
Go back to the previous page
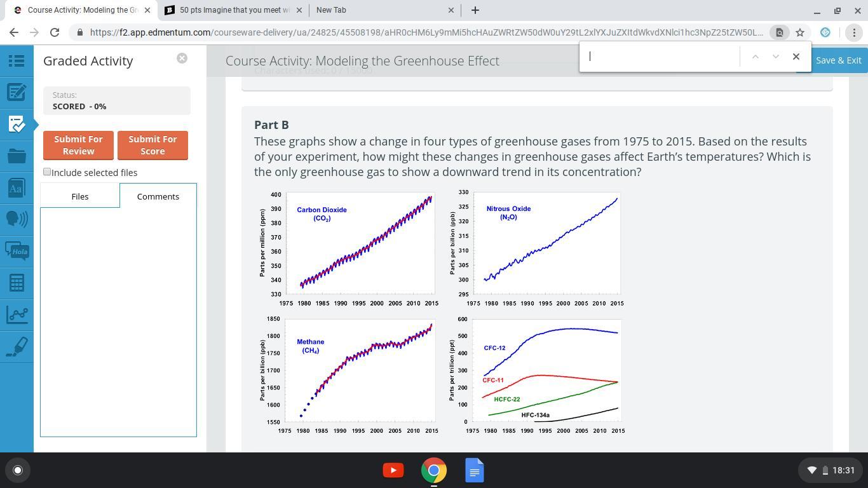(14, 32)
